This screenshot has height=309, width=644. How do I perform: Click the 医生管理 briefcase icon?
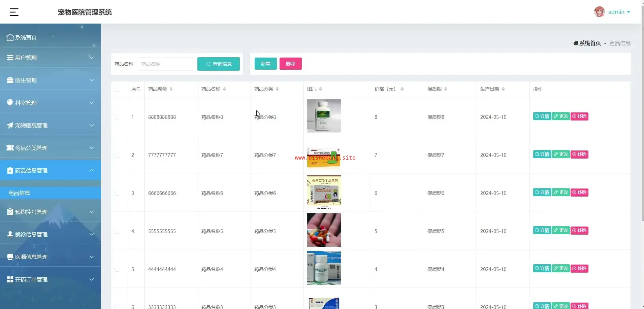[x=10, y=80]
